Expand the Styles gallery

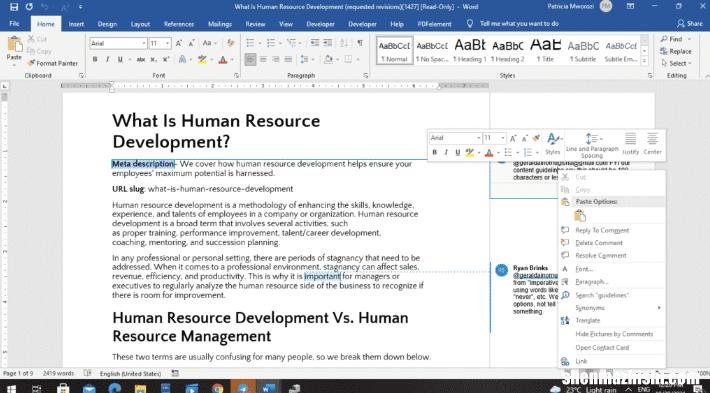[644, 61]
